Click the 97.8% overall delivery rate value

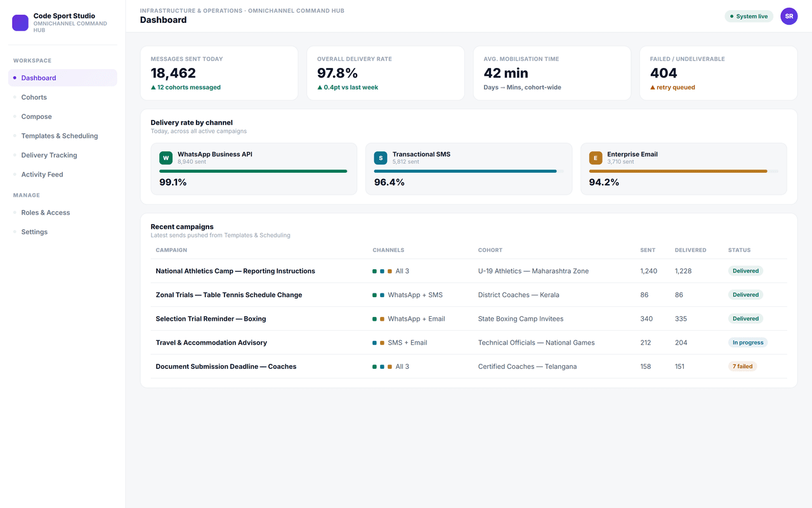(337, 73)
